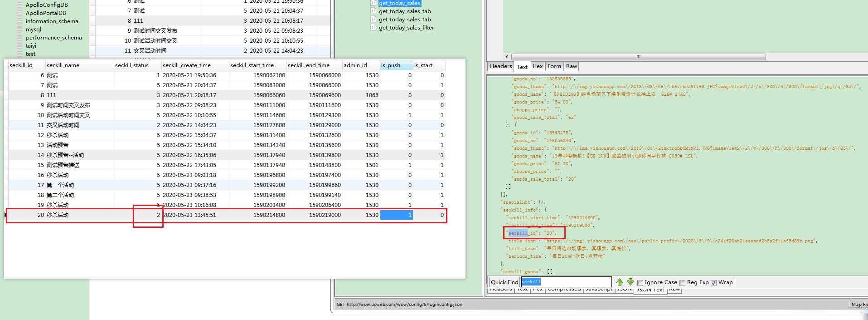Switch to the Form tab

point(554,66)
